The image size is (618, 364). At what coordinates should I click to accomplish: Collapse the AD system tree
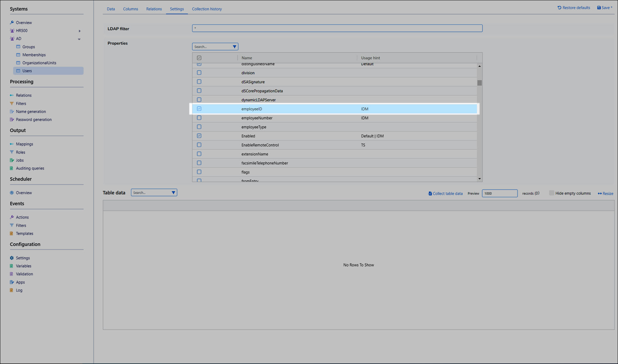tap(79, 39)
